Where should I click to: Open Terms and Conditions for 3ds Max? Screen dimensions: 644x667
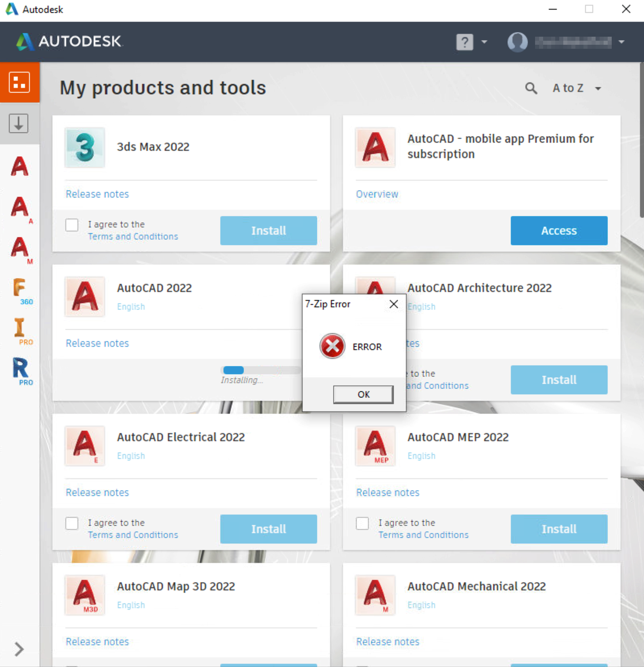(133, 236)
